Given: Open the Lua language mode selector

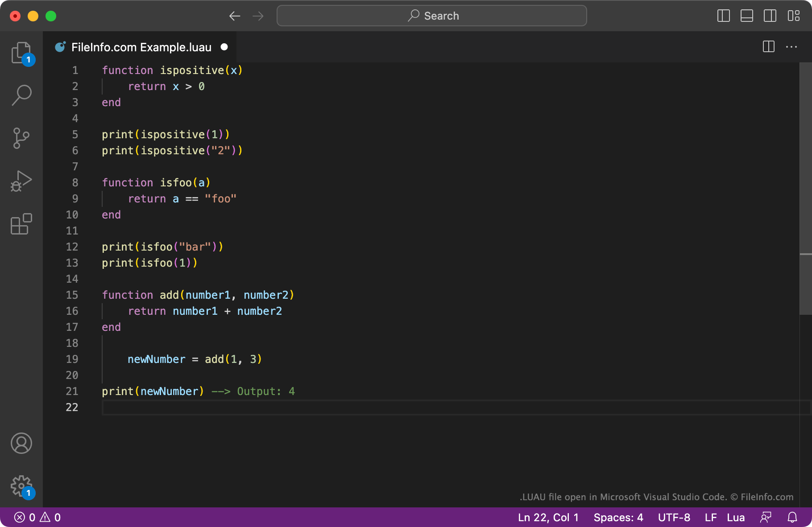Looking at the screenshot, I should (x=735, y=517).
